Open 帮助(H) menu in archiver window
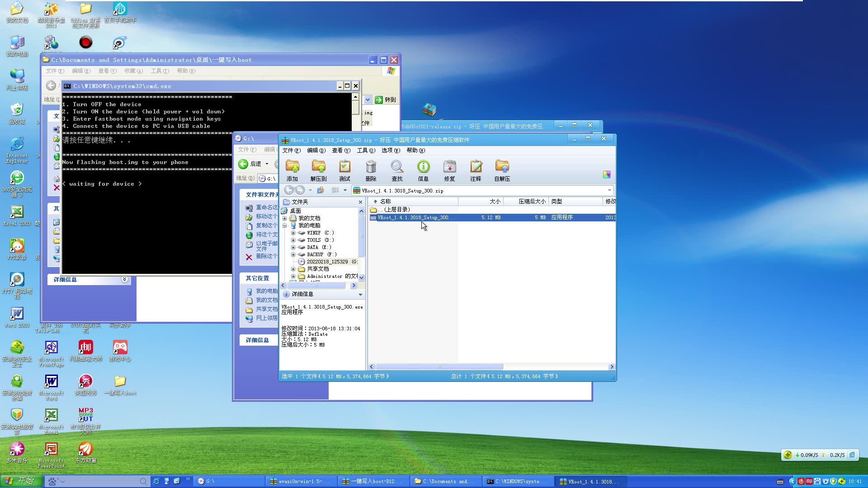 pos(415,150)
